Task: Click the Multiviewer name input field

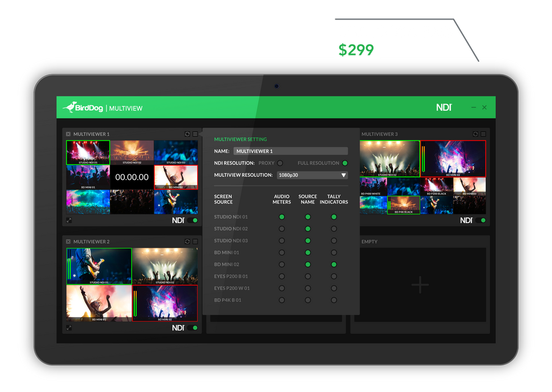Action: (290, 151)
